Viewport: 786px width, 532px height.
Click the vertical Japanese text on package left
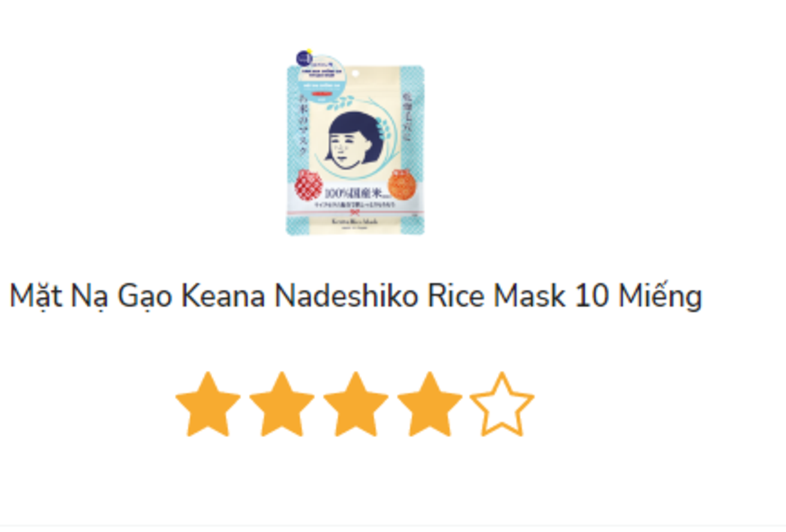pos(303,124)
